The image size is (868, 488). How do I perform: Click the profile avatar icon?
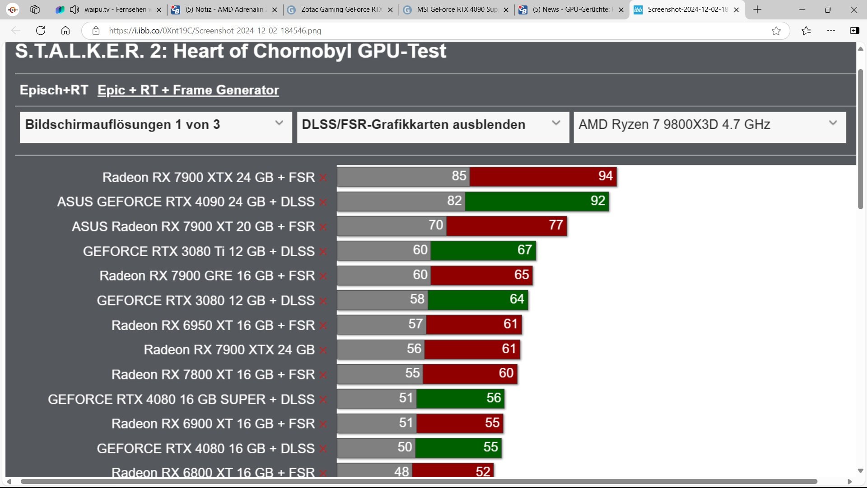(x=13, y=9)
